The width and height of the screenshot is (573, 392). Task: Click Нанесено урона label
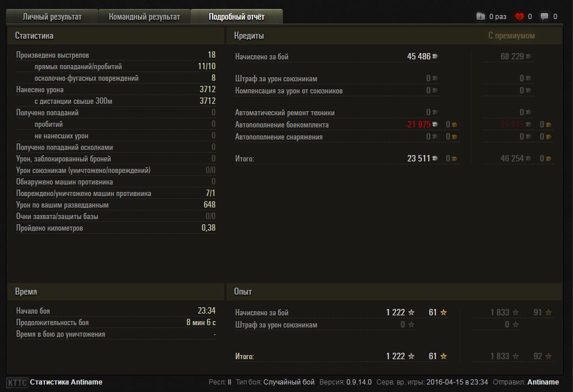[40, 89]
